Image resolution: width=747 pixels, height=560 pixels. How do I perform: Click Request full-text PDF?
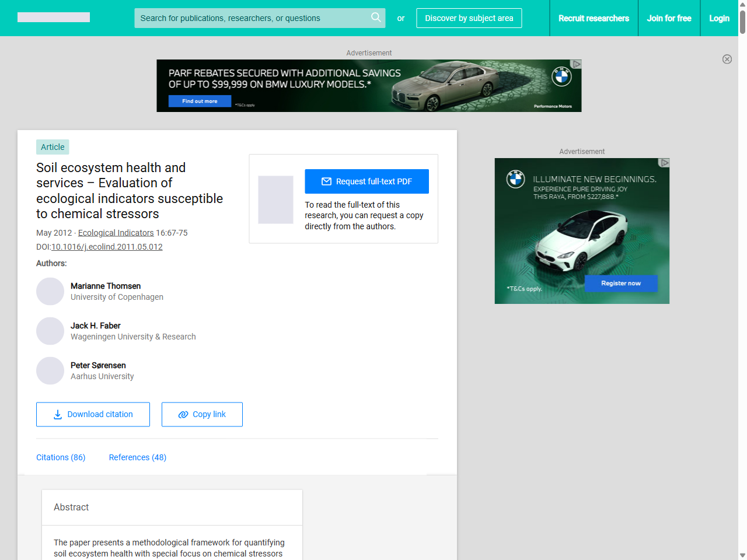coord(366,181)
